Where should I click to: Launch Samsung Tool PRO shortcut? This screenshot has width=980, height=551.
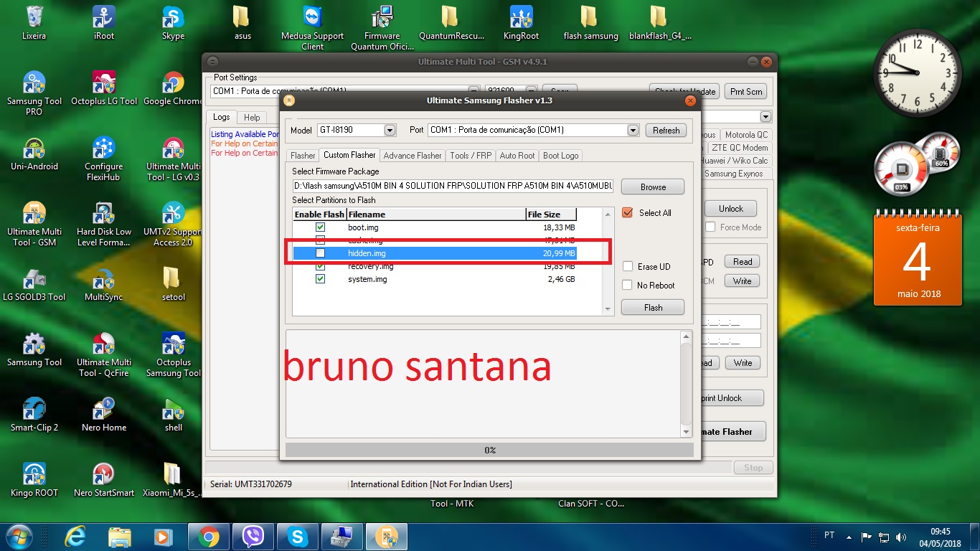pos(34,93)
